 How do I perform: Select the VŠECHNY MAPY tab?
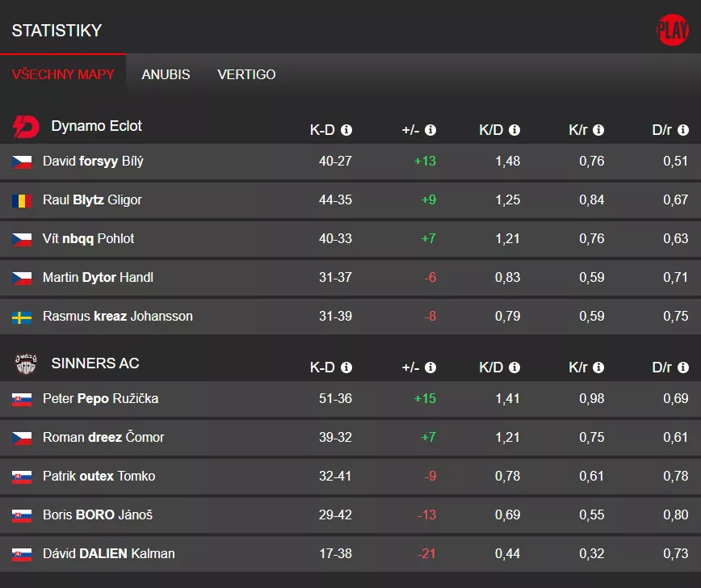point(63,74)
